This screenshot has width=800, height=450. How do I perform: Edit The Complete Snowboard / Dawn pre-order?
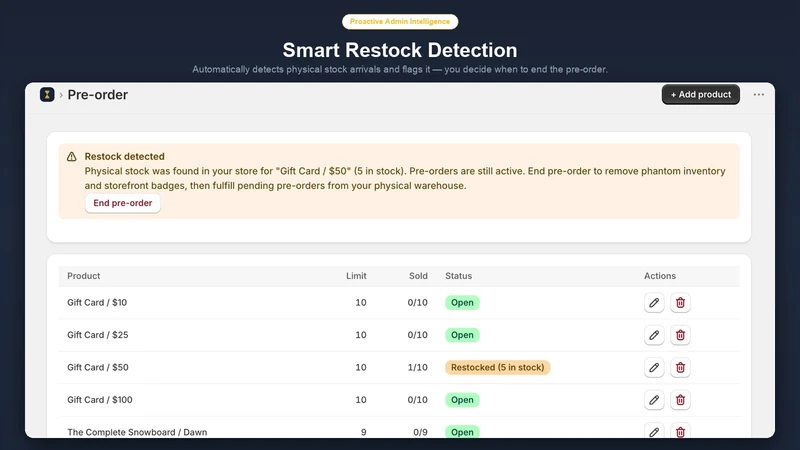pos(654,432)
